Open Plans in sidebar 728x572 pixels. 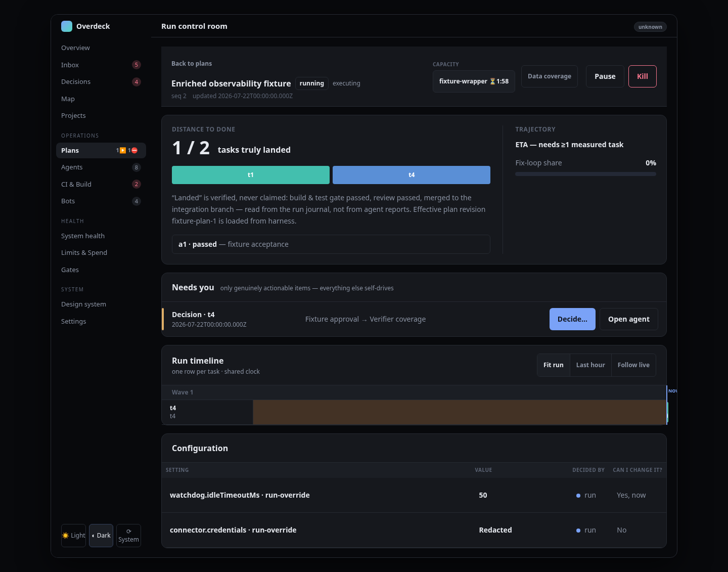(x=101, y=151)
